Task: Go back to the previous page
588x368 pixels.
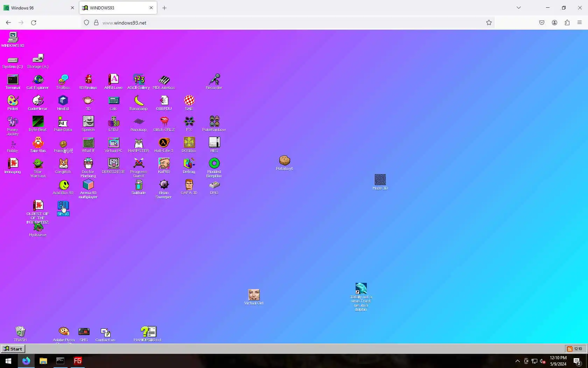Action: [8, 23]
